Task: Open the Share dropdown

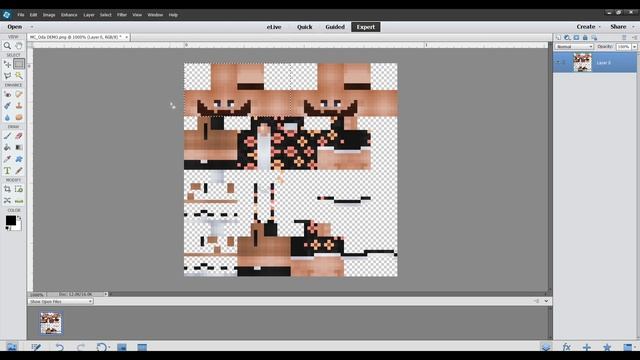Action: (622, 27)
